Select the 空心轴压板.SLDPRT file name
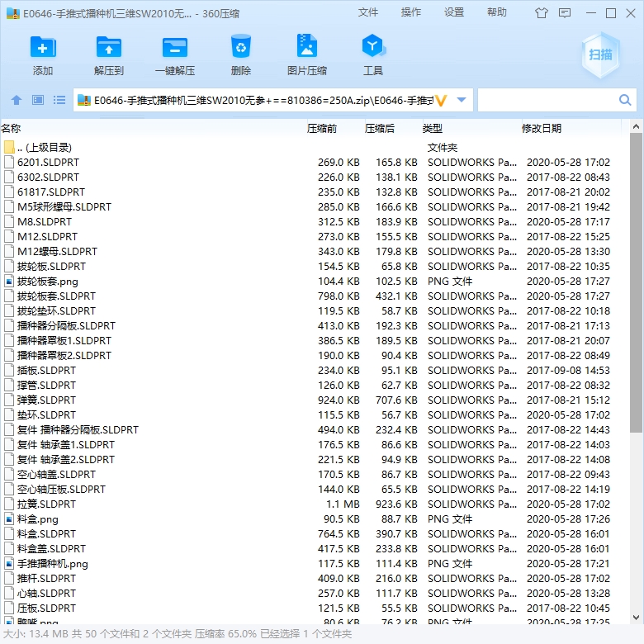Image resolution: width=644 pixels, height=644 pixels. coord(61,489)
